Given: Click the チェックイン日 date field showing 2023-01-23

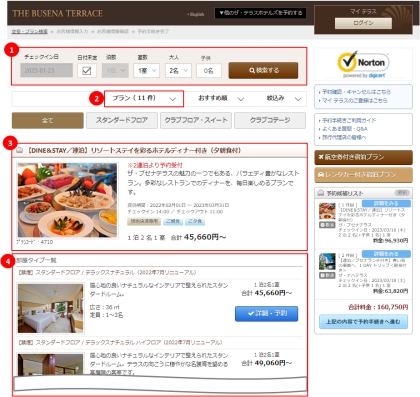Looking at the screenshot, I should (x=46, y=71).
